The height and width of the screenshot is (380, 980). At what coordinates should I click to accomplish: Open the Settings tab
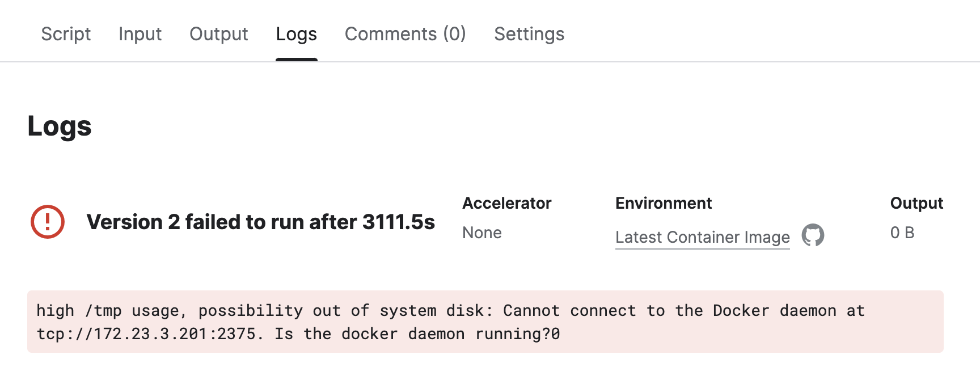(529, 34)
